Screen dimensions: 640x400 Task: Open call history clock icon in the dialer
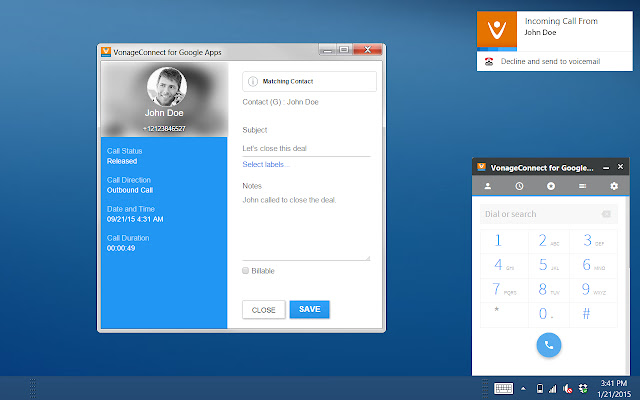click(519, 186)
